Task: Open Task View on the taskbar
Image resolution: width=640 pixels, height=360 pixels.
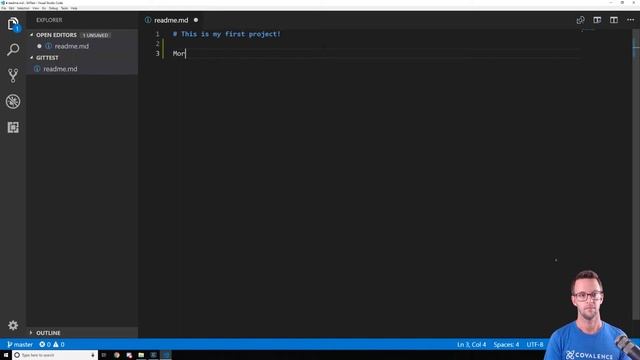Action: click(104, 355)
